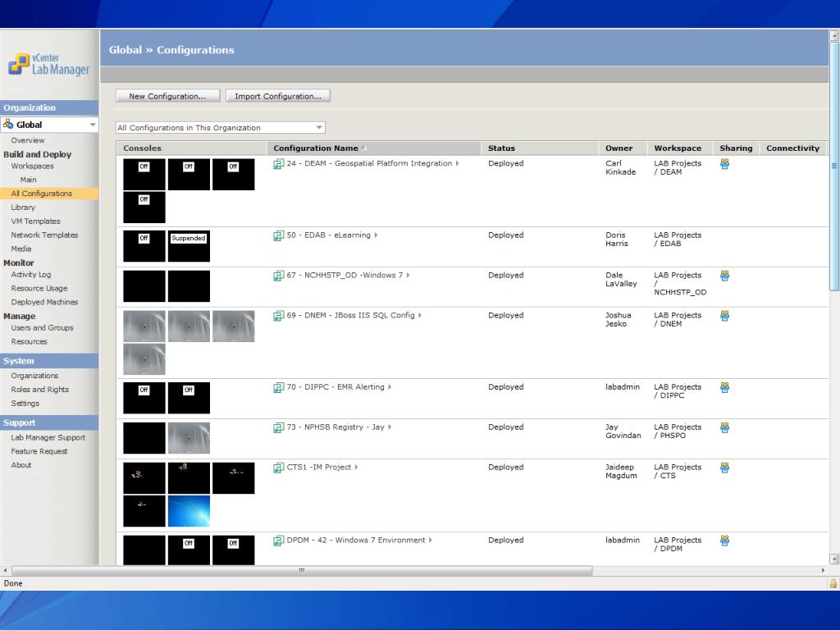Click sharing icon in the NCHHSTP_OD row

coord(725,276)
